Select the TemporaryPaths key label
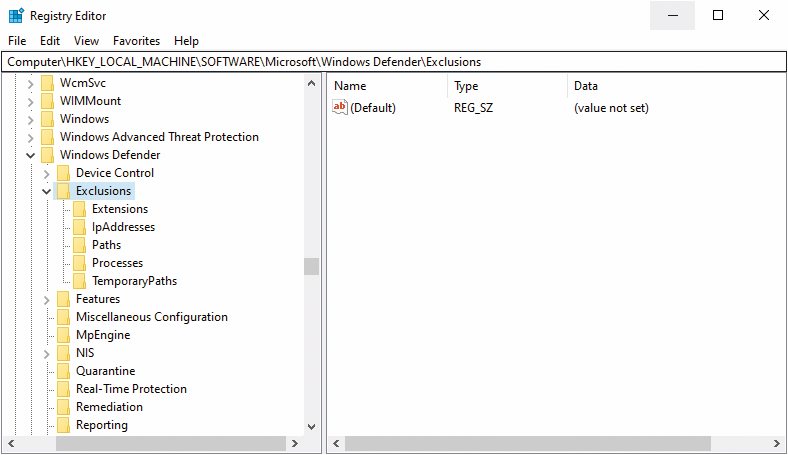This screenshot has height=455, width=788. point(134,281)
